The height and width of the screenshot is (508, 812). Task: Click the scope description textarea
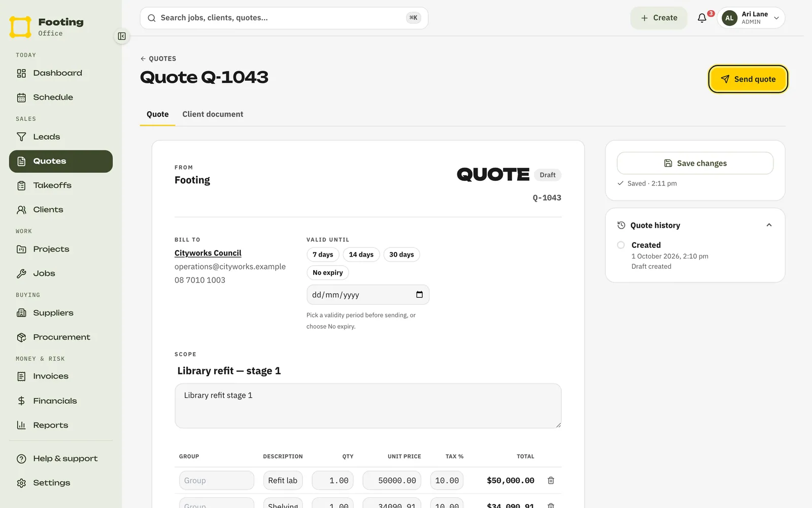pos(368,406)
